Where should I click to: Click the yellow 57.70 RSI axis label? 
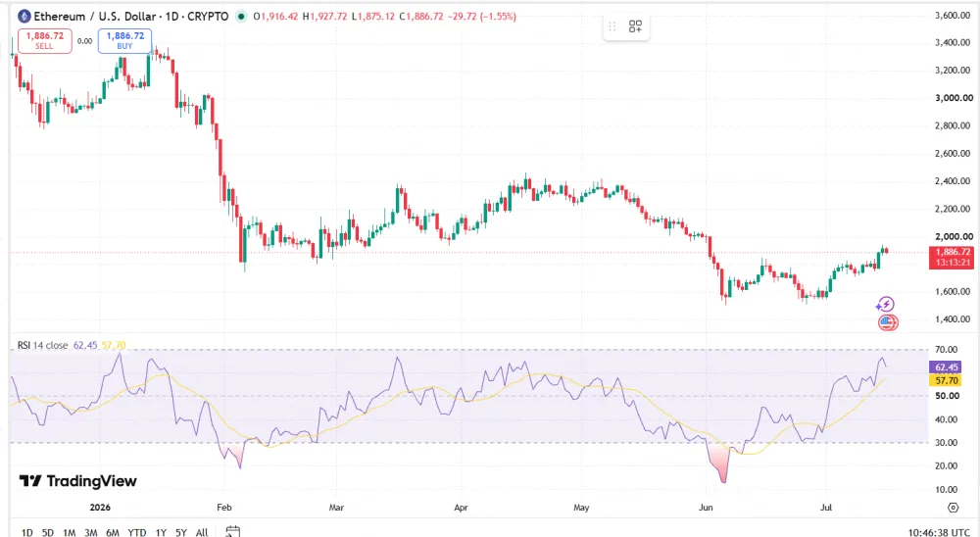tap(947, 380)
